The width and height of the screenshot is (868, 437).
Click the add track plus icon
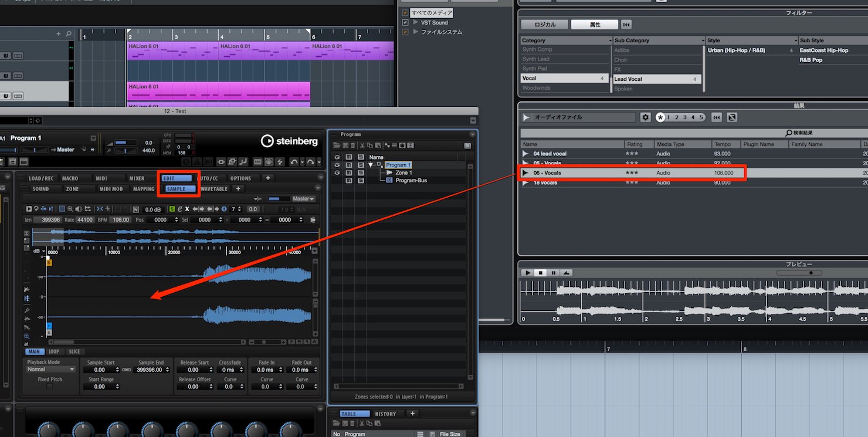pyautogui.click(x=58, y=34)
